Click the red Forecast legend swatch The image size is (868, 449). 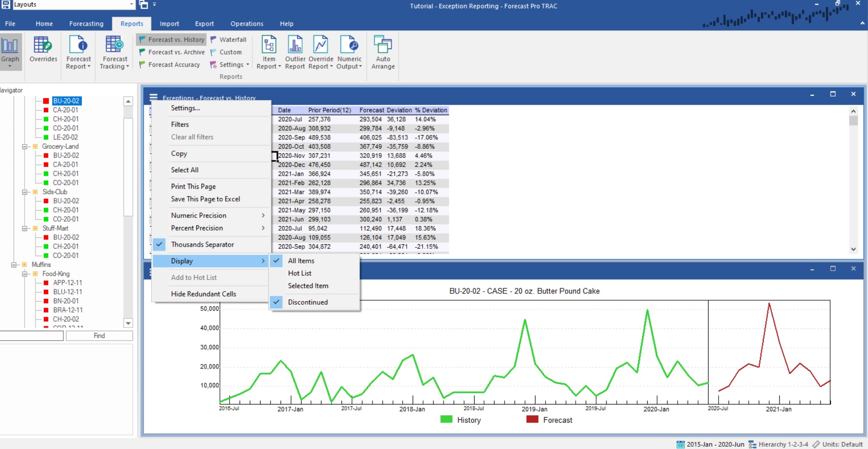click(x=532, y=419)
